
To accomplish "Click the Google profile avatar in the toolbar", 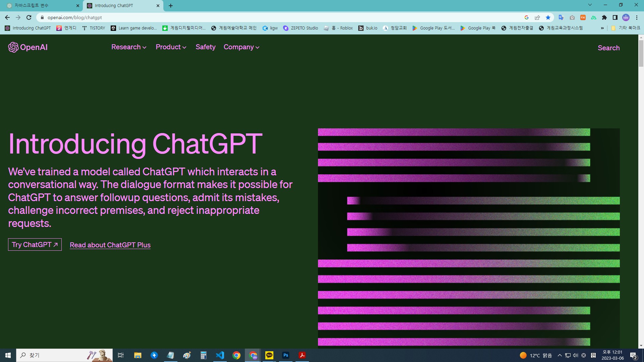I will [626, 17].
